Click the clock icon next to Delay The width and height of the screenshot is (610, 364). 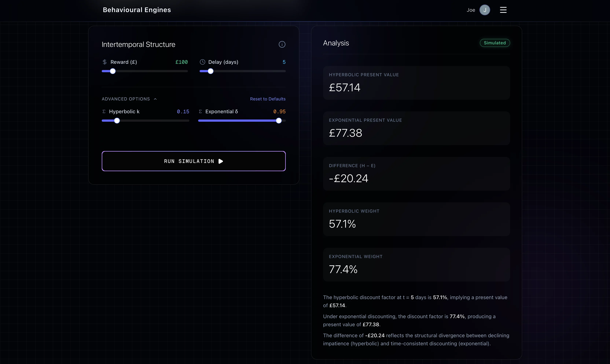[x=202, y=62]
